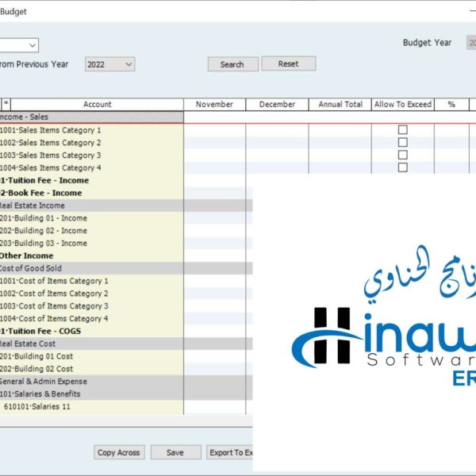Toggle Allow To Exceed for Sales Items Category 4

[402, 167]
